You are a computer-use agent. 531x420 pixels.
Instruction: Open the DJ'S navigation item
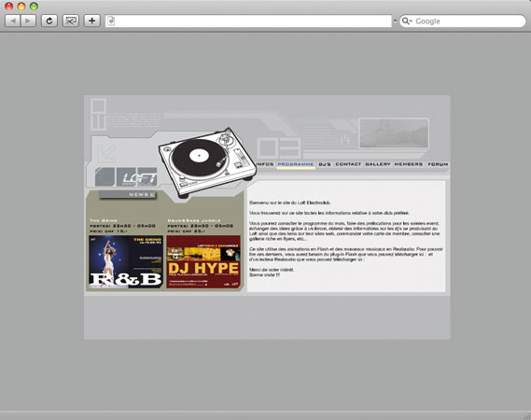[325, 164]
